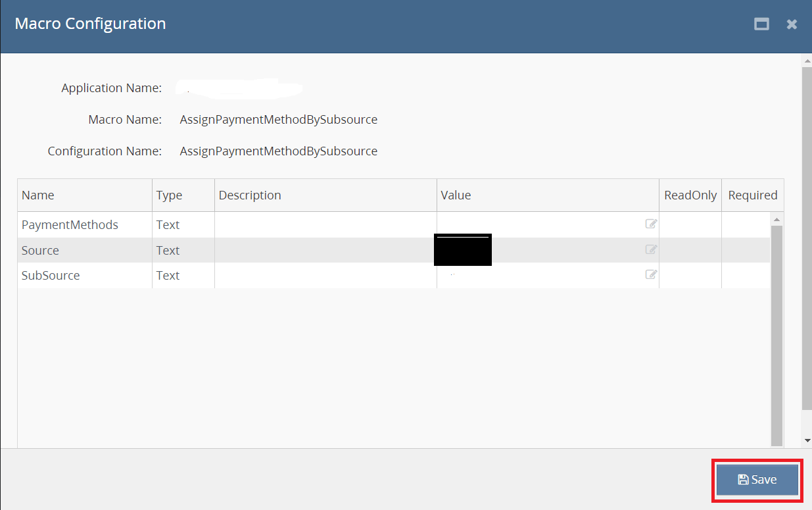Click the parameter grid scrollbar up arrow
The width and height of the screenshot is (812, 510).
point(776,219)
